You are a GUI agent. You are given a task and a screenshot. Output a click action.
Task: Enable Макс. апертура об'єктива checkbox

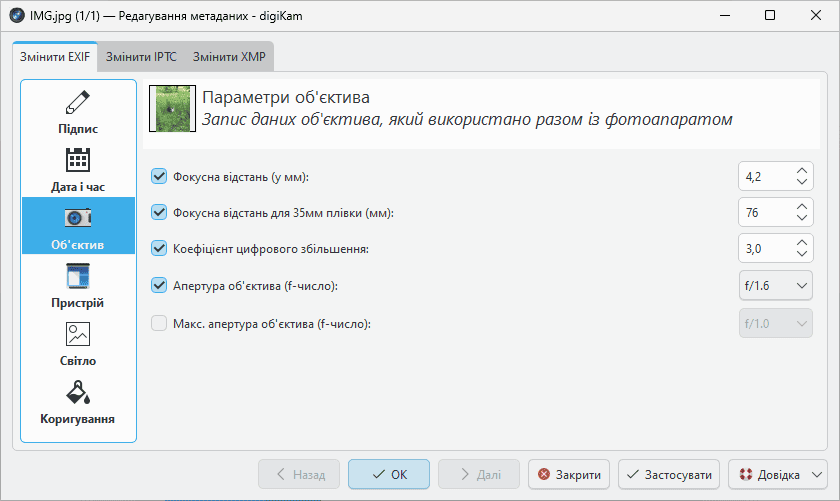pyautogui.click(x=159, y=323)
